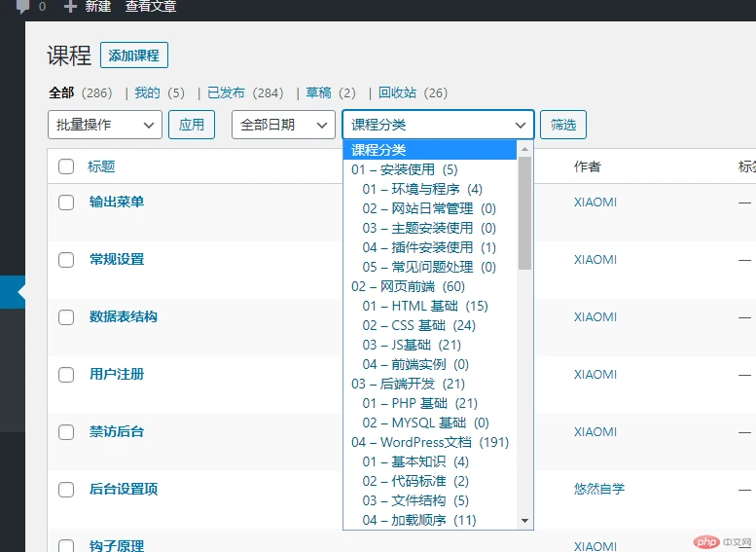Open the 禁访后台 course title
Image resolution: width=756 pixels, height=552 pixels.
(117, 431)
